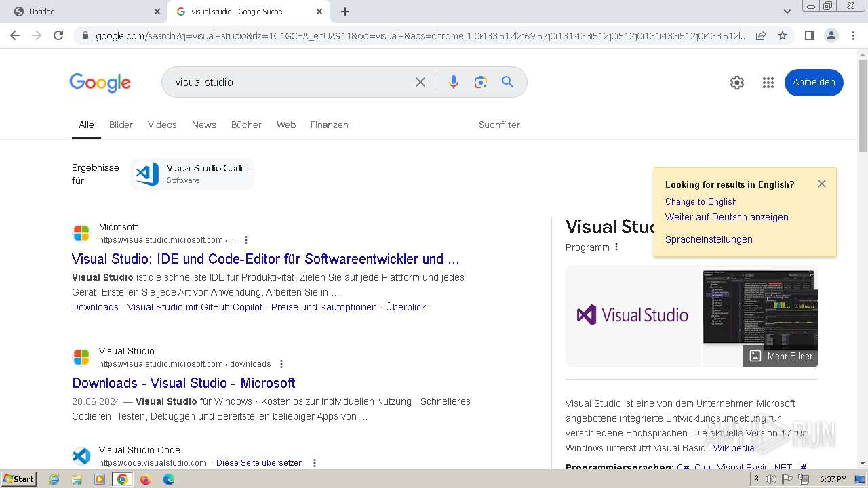Image resolution: width=868 pixels, height=488 pixels.
Task: Open File Explorer from taskbar
Action: point(77,479)
